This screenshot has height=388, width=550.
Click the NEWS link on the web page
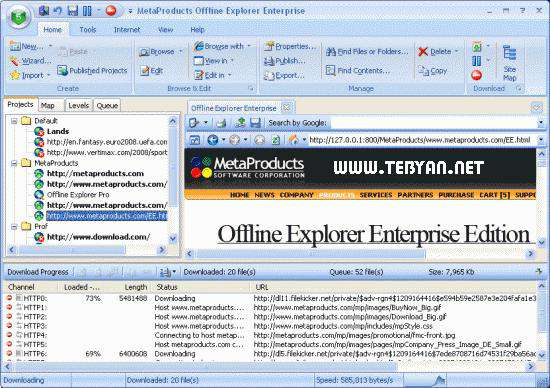click(264, 195)
